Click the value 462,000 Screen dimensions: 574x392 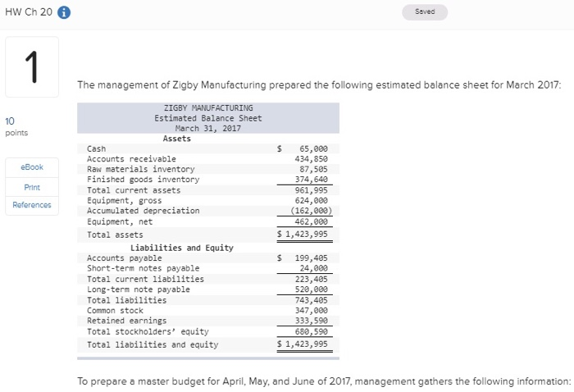(311, 221)
